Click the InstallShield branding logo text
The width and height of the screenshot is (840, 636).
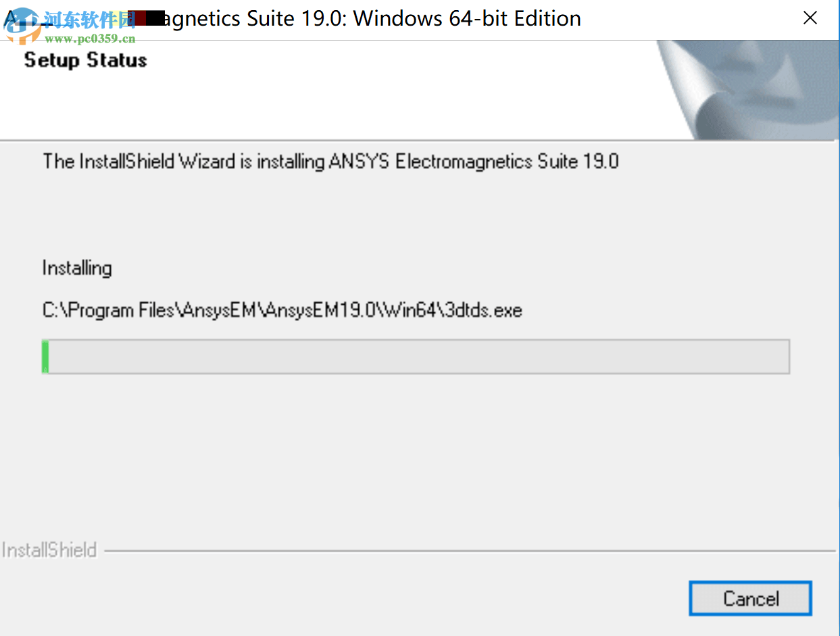[49, 549]
